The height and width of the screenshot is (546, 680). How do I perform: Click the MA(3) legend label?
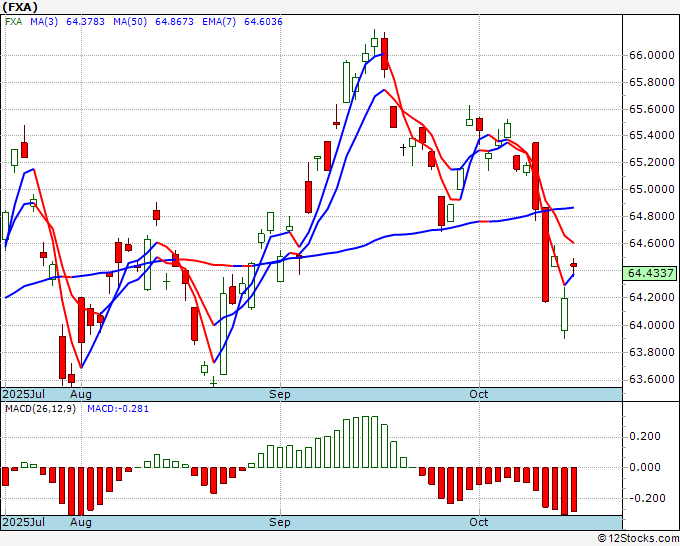click(x=44, y=22)
